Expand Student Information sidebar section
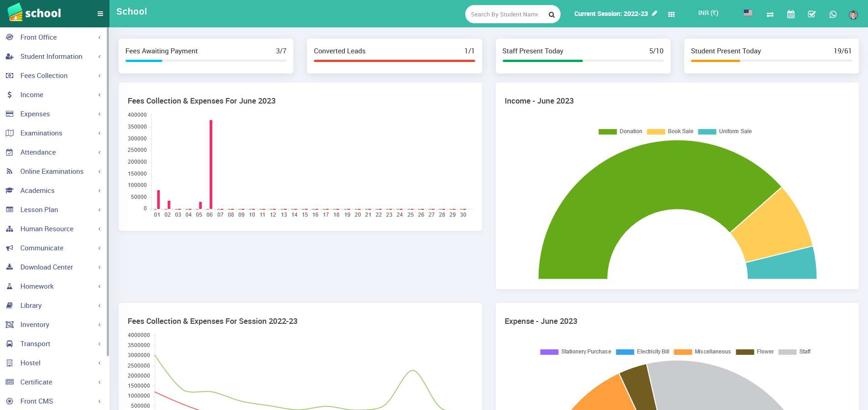 pyautogui.click(x=51, y=57)
